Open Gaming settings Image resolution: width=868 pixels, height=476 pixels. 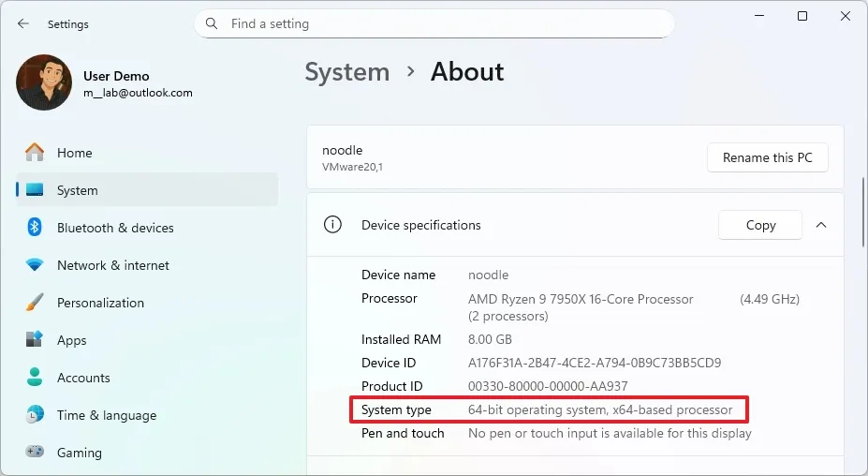147,453
